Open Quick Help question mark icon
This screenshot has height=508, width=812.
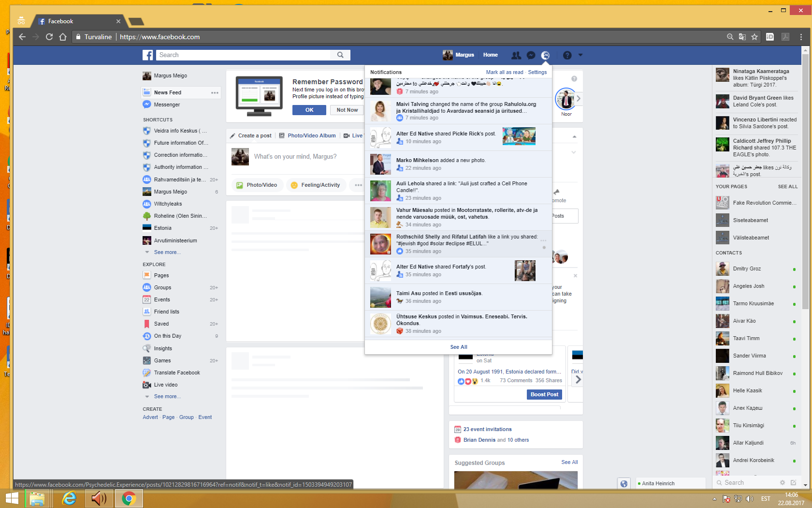[x=567, y=55]
